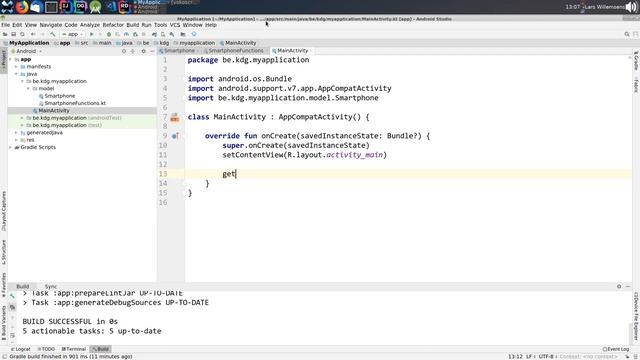Click the blue help icon in the toolbar
Image resolution: width=640 pixels, height=360 pixels.
coord(194,34)
